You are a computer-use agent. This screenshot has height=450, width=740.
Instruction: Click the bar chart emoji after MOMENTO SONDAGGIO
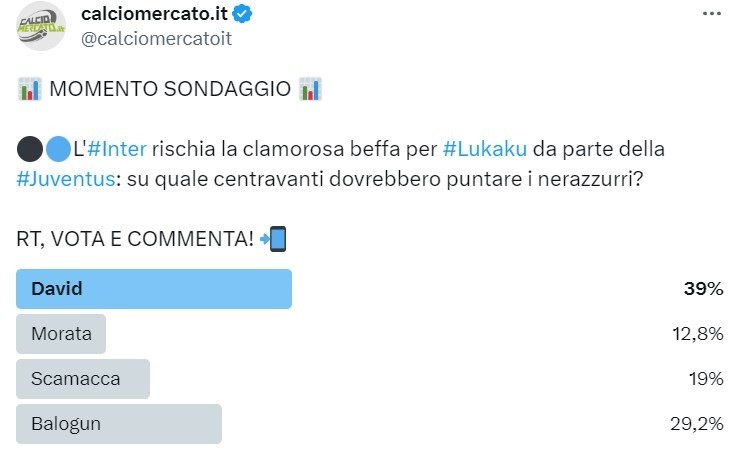point(311,89)
